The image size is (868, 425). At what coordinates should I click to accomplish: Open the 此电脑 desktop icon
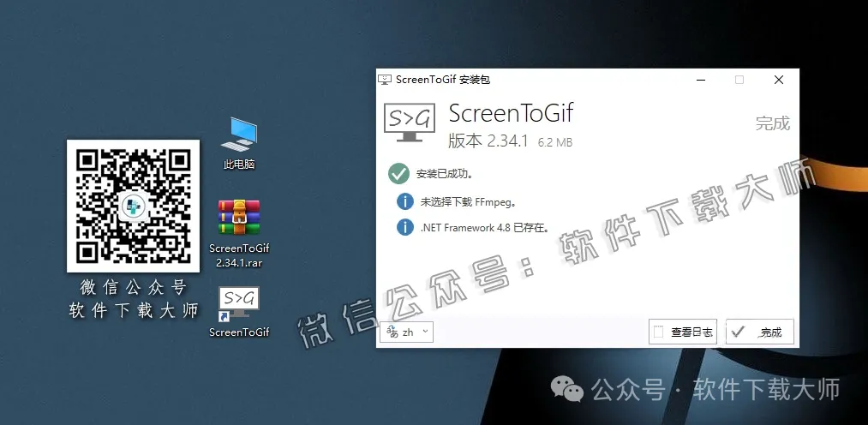tap(239, 143)
